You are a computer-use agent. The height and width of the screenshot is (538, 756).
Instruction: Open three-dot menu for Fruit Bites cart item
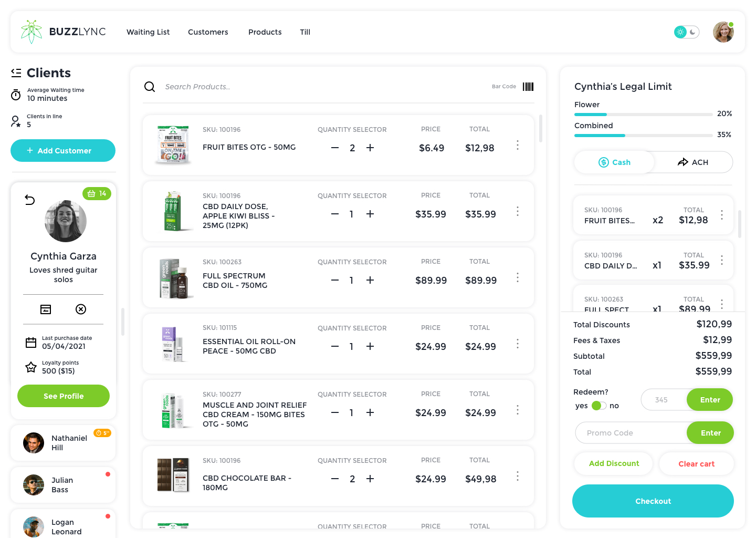point(722,215)
